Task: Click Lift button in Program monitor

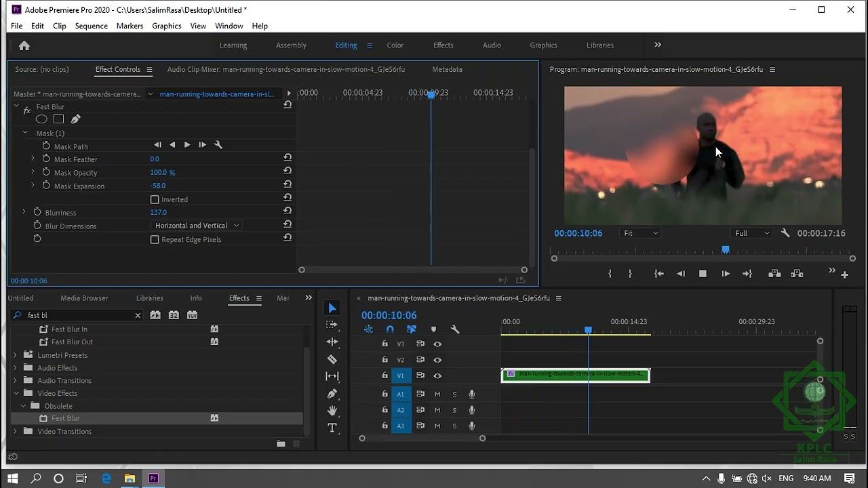Action: (774, 274)
